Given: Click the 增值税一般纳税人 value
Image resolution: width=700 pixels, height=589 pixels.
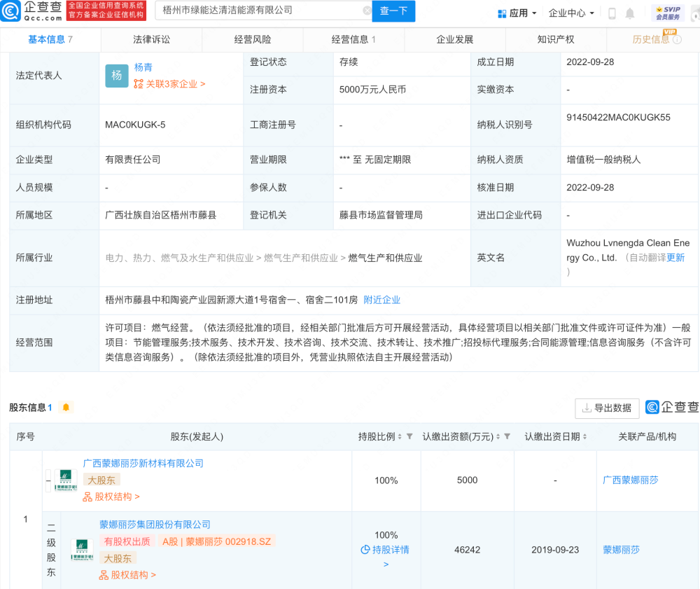Looking at the screenshot, I should point(603,160).
